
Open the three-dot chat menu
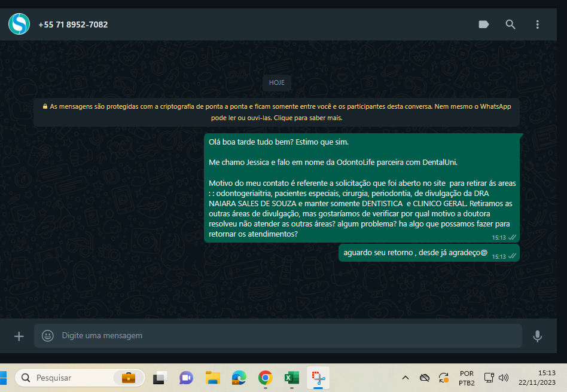click(x=537, y=24)
